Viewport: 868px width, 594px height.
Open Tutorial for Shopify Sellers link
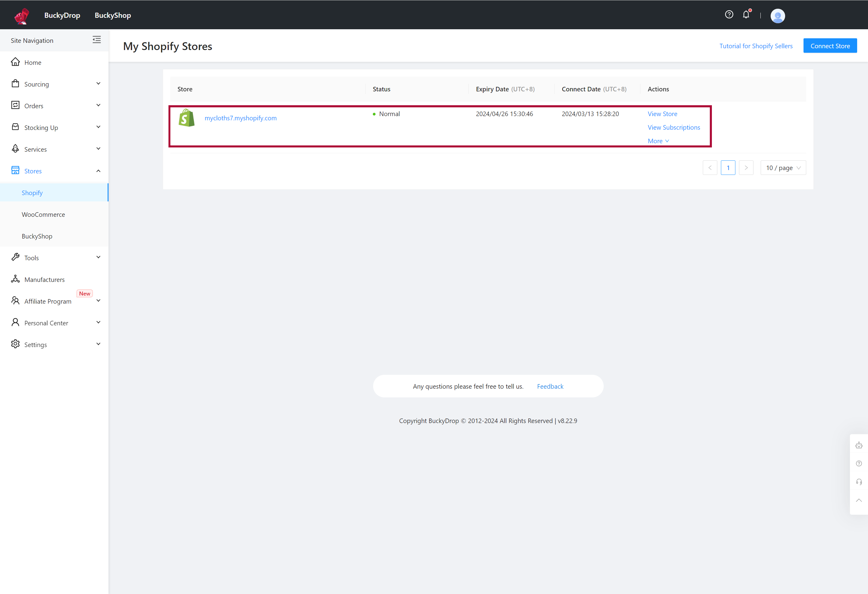coord(756,46)
